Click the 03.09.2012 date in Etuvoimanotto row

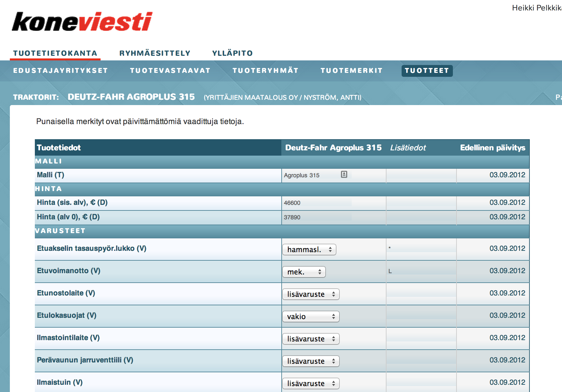507,271
